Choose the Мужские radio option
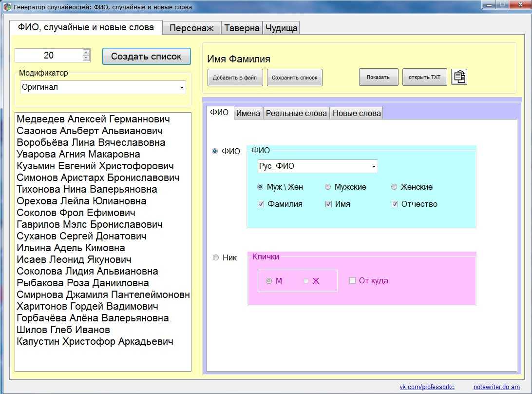Screen dimensions: 532x394 pos(328,187)
